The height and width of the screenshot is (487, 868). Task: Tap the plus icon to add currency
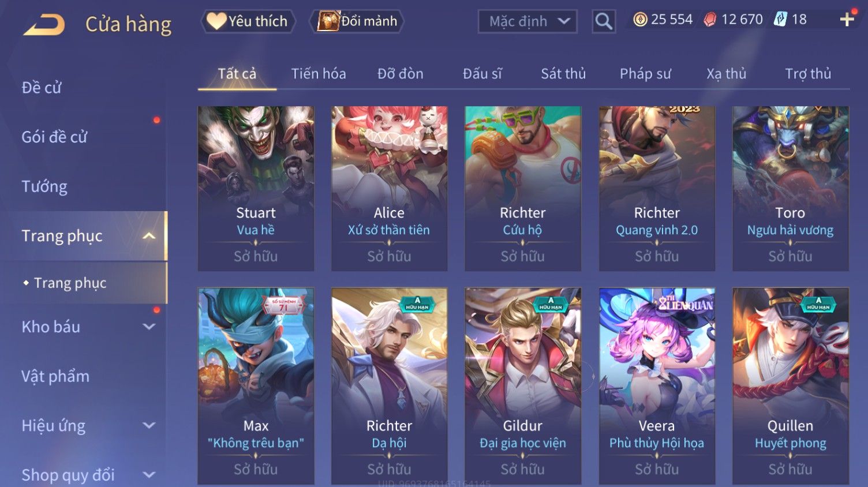coord(847,20)
